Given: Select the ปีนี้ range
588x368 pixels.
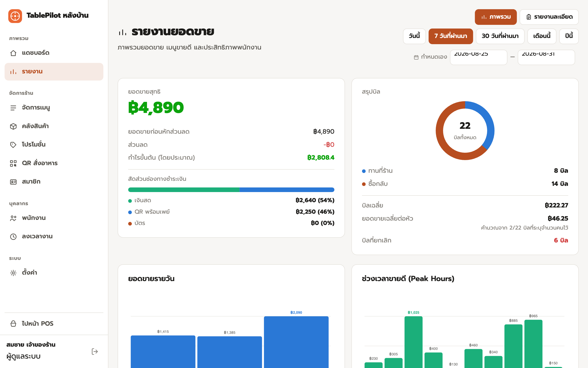Looking at the screenshot, I should (x=569, y=36).
